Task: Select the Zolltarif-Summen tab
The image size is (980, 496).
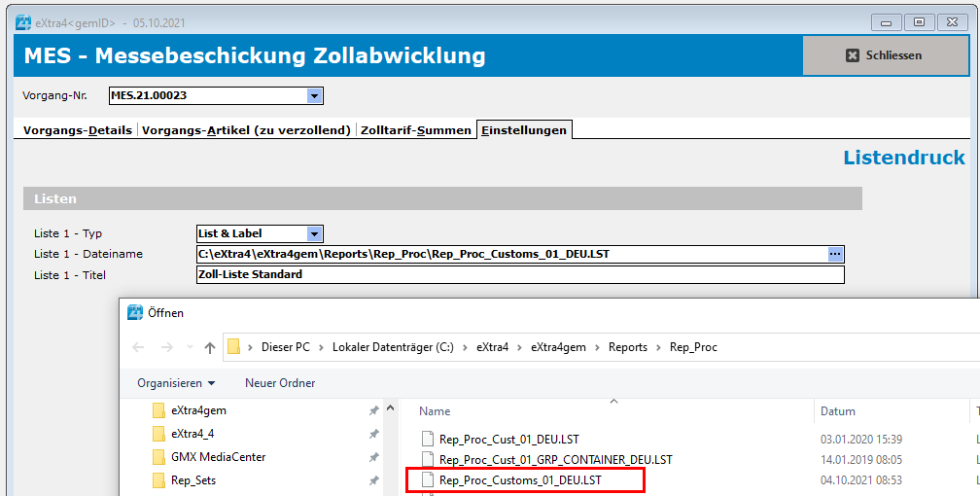Action: 416,130
